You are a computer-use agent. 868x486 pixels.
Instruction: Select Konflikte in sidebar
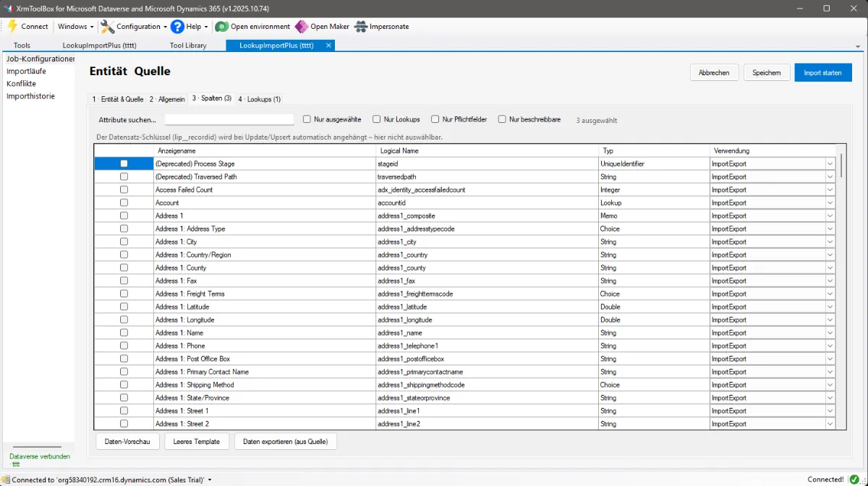(x=21, y=83)
